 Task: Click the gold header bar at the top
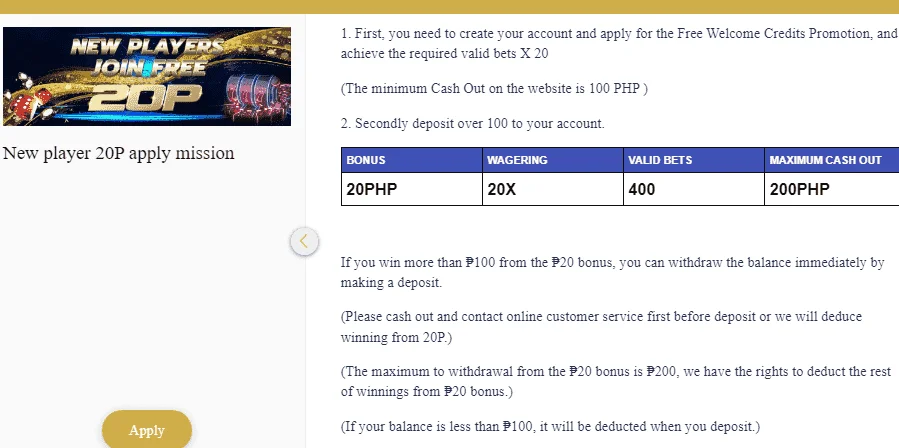[450, 7]
